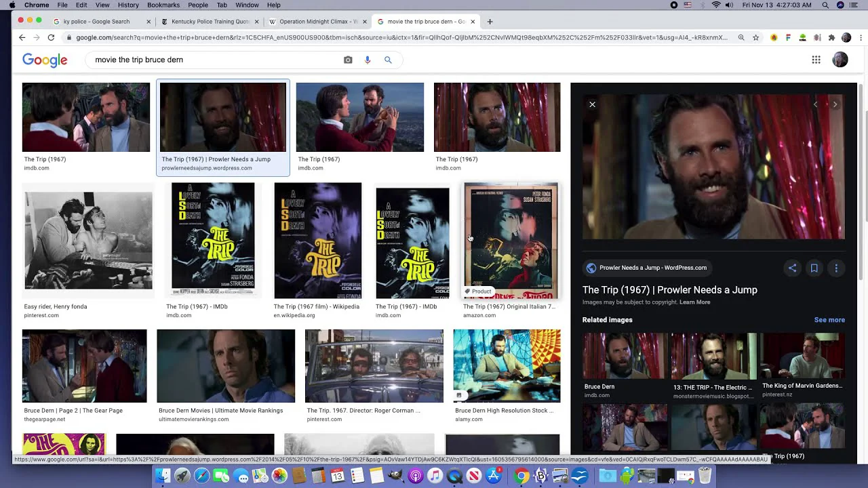Open the Chrome extensions puzzle icon

[x=831, y=37]
